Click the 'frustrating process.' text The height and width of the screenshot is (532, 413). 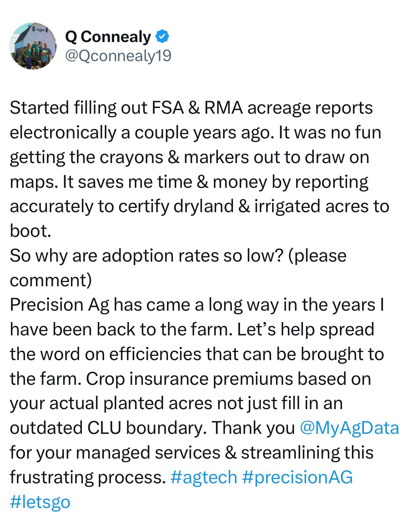(x=88, y=477)
